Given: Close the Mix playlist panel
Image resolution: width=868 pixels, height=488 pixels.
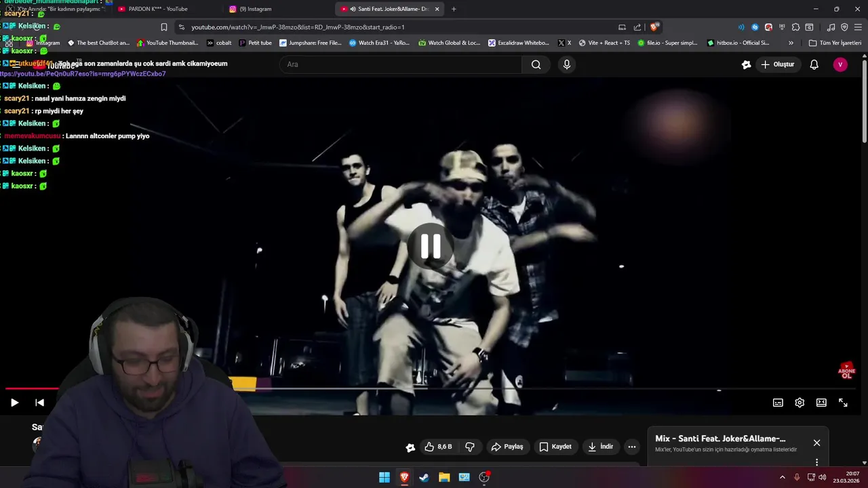Looking at the screenshot, I should pos(816,443).
